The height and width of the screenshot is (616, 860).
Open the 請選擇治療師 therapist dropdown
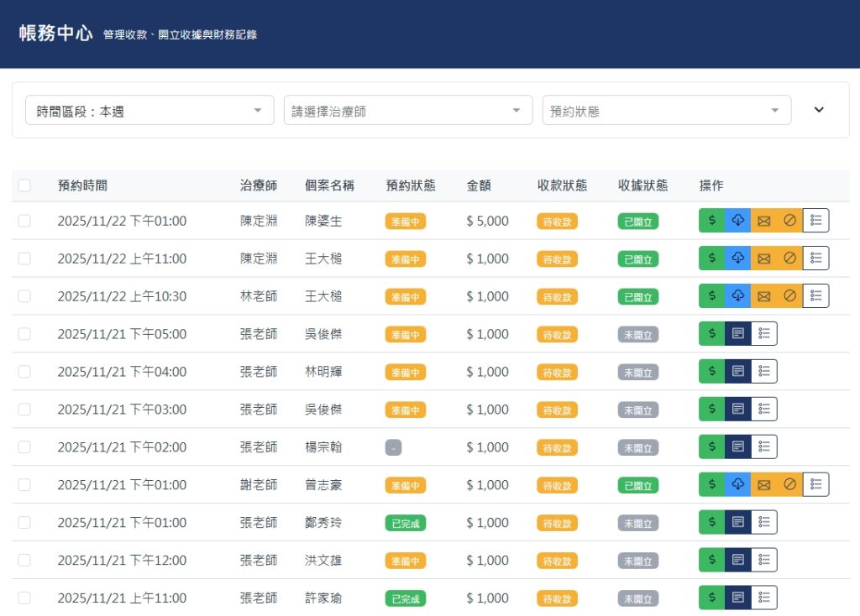click(x=408, y=111)
